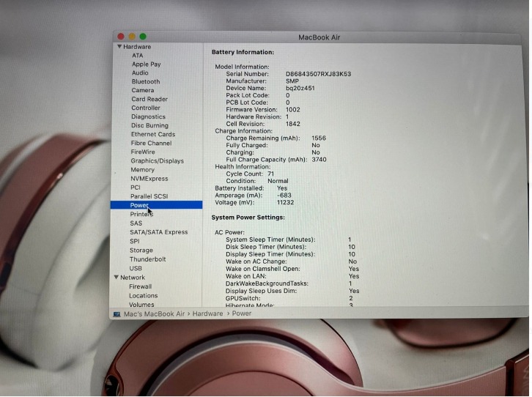The image size is (532, 397).
Task: Click the MacBook Air window title
Action: pyautogui.click(x=319, y=37)
